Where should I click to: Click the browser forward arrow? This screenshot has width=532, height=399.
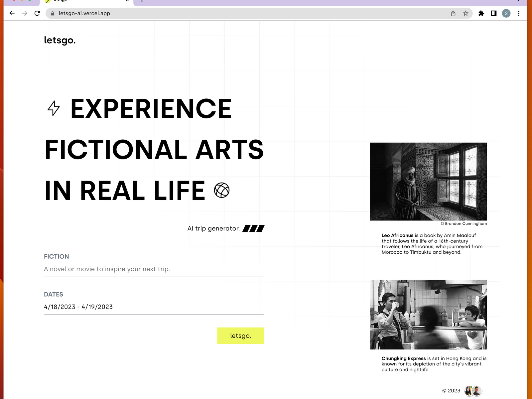click(x=25, y=13)
